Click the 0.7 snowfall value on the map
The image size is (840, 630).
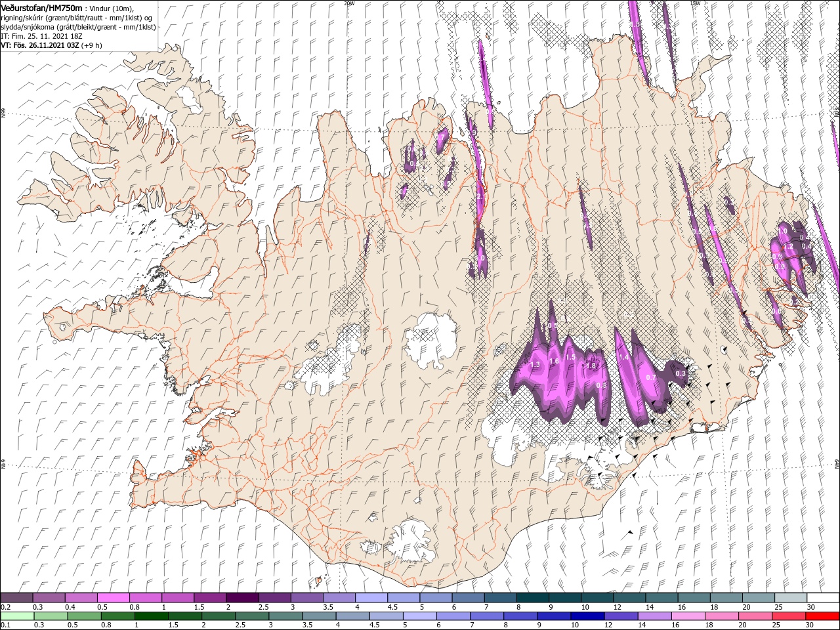click(x=651, y=377)
